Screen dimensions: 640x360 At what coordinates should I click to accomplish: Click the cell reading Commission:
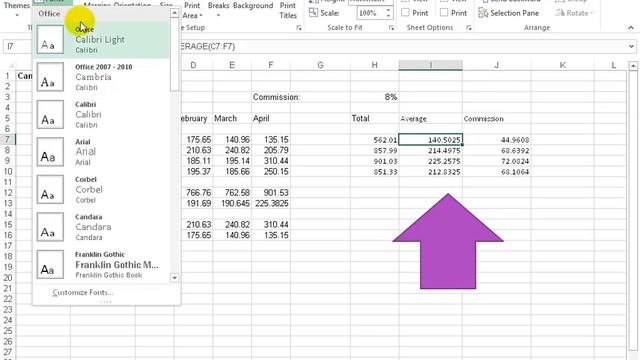(271, 97)
